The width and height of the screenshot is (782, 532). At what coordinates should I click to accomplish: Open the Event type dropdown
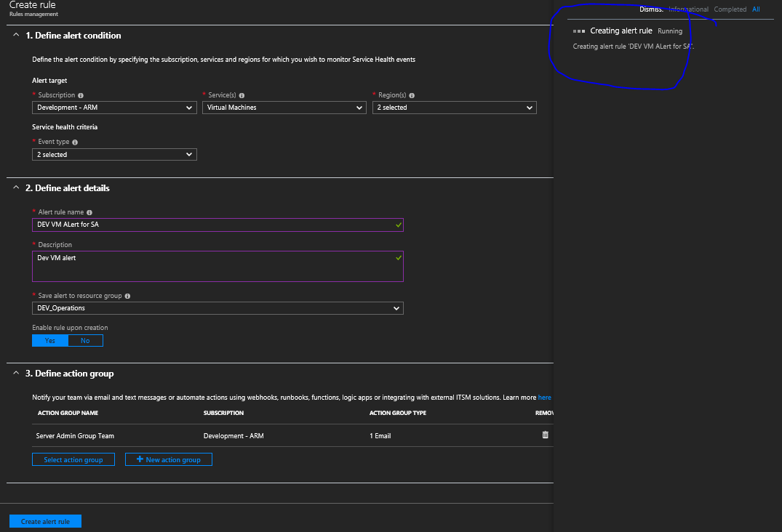click(x=114, y=154)
